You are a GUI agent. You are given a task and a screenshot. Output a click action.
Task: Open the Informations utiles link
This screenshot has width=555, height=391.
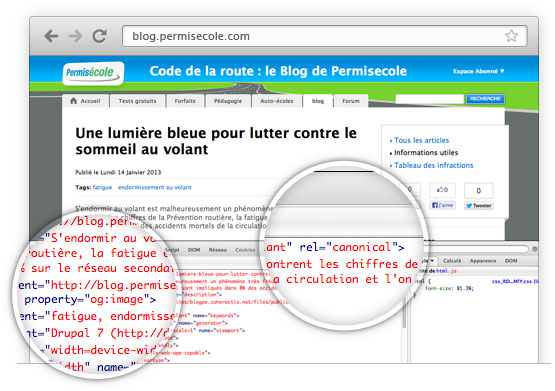pos(426,153)
